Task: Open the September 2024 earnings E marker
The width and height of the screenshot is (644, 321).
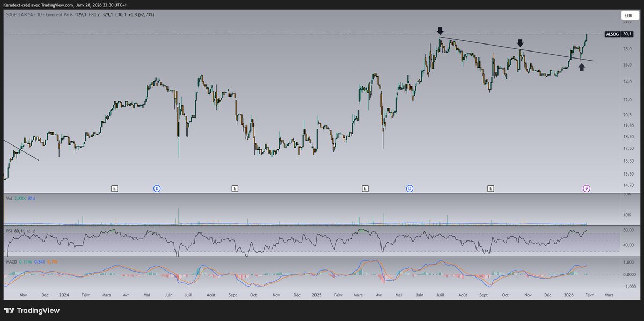Action: click(x=235, y=188)
